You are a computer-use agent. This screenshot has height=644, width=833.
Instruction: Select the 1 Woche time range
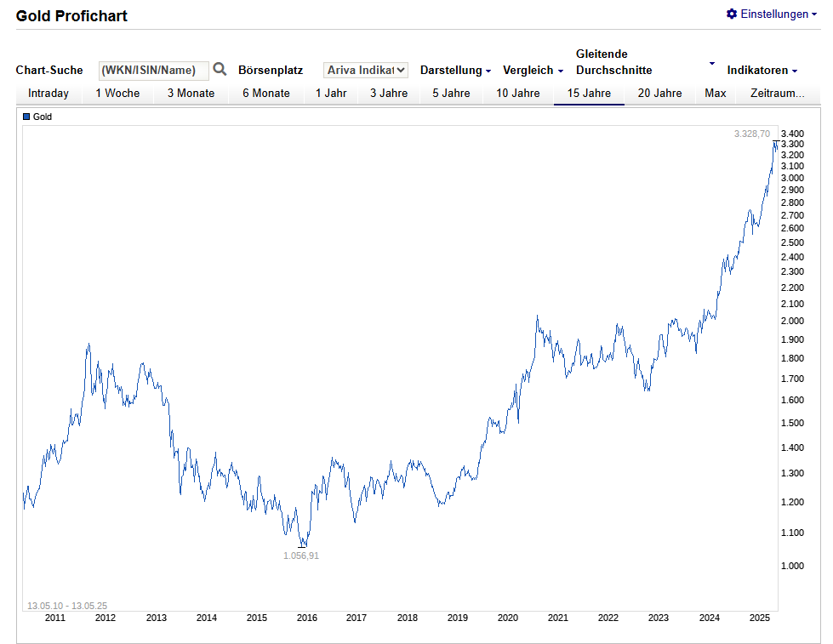click(x=117, y=94)
